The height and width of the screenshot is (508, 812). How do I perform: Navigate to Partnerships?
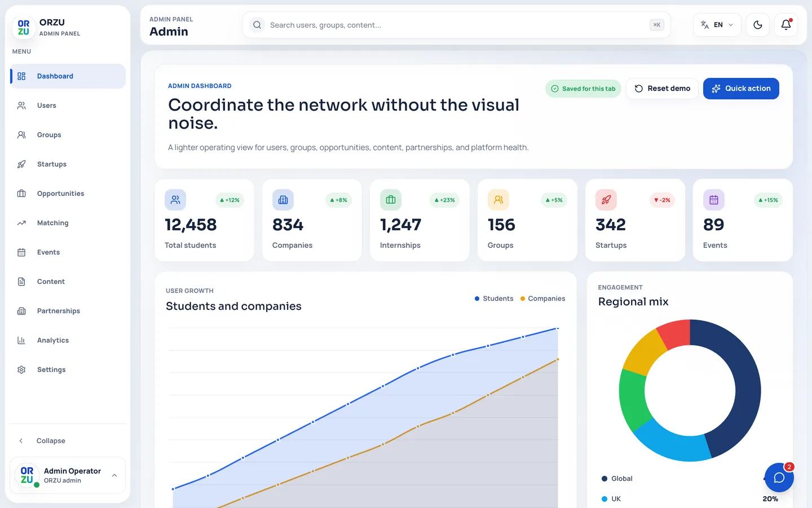68,311
